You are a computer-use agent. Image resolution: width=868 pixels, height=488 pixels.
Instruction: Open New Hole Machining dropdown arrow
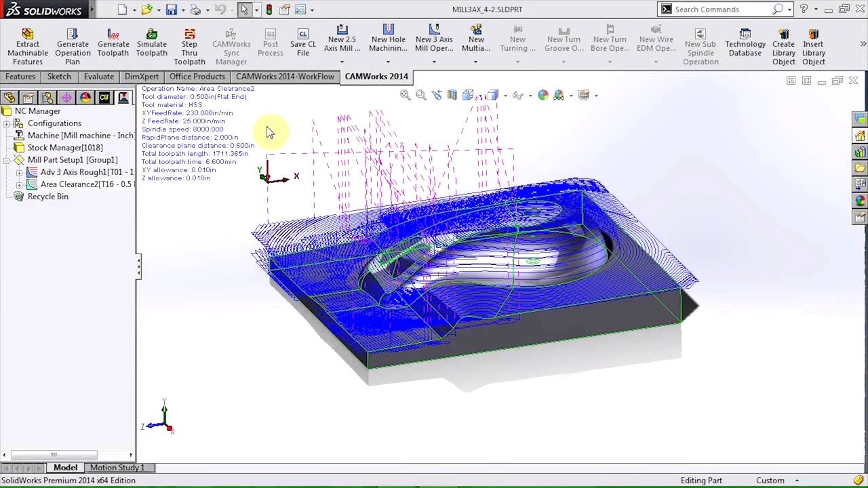click(388, 62)
